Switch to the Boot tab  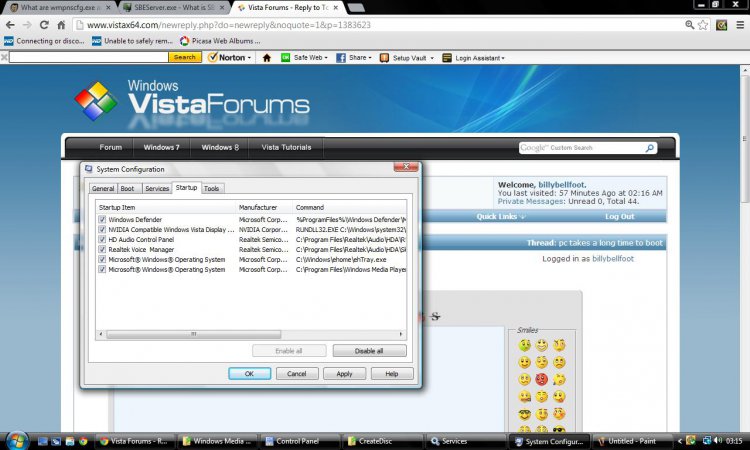[x=127, y=188]
